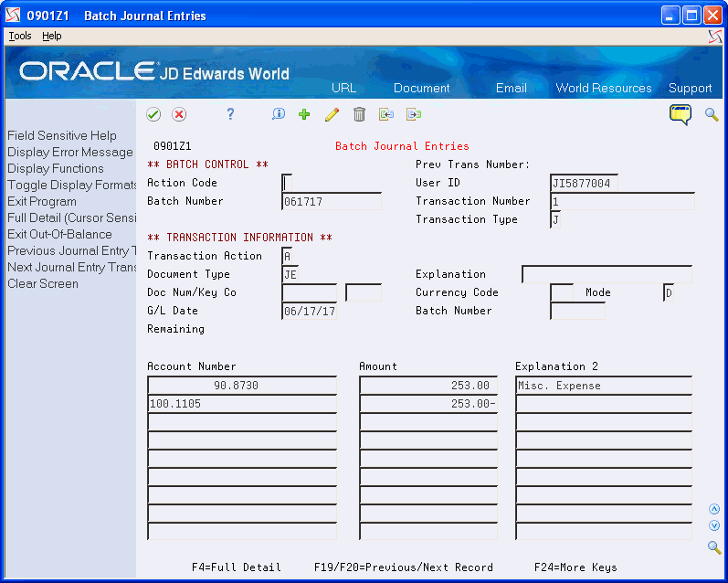Image resolution: width=728 pixels, height=583 pixels.
Task: Click the Currency Code field
Action: click(x=562, y=292)
